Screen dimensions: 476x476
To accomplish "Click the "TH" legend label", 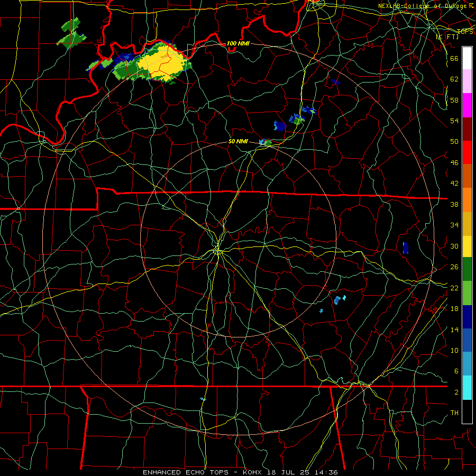I will pyautogui.click(x=454, y=413).
